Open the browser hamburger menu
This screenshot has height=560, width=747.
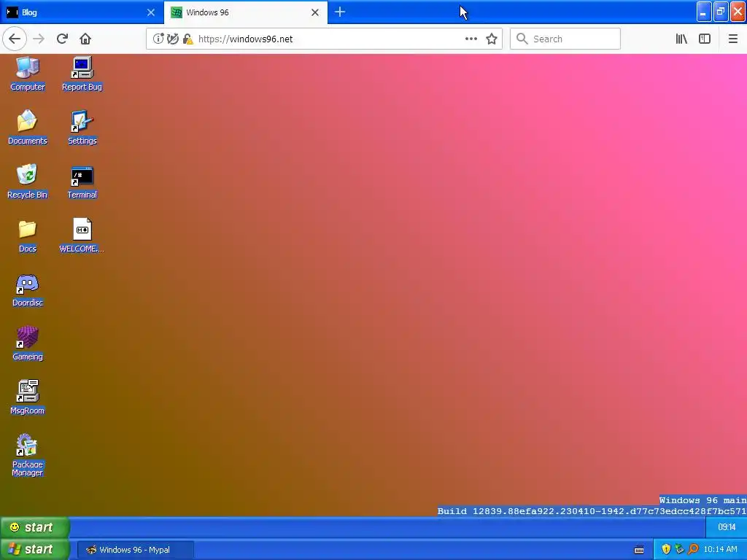pyautogui.click(x=732, y=39)
